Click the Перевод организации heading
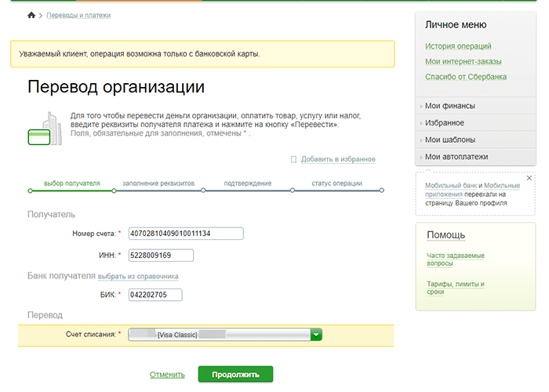549x392 pixels. [116, 86]
